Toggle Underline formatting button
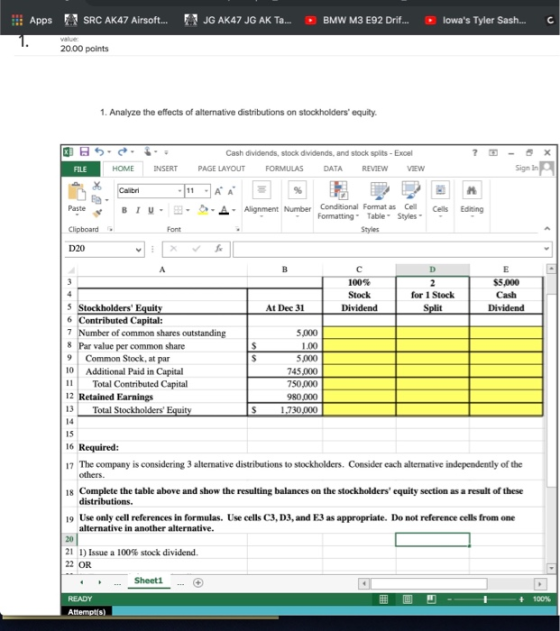The image size is (560, 631). coord(151,210)
